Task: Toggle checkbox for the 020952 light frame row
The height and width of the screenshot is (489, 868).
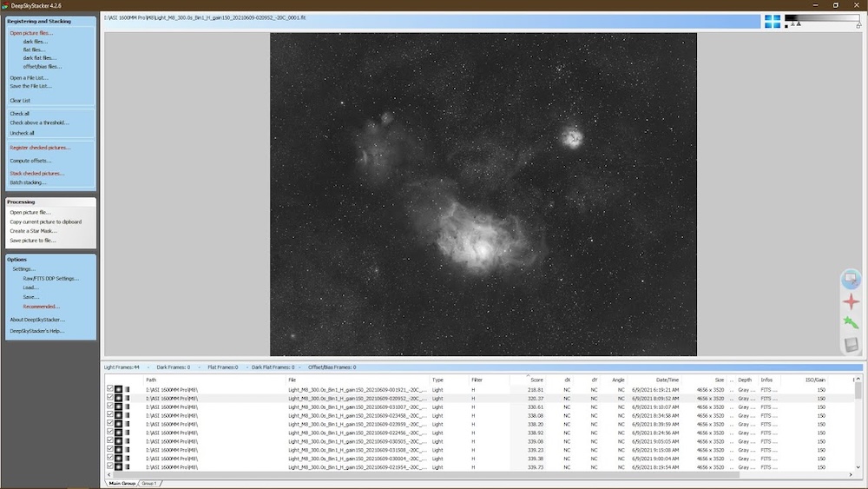Action: pyautogui.click(x=110, y=398)
